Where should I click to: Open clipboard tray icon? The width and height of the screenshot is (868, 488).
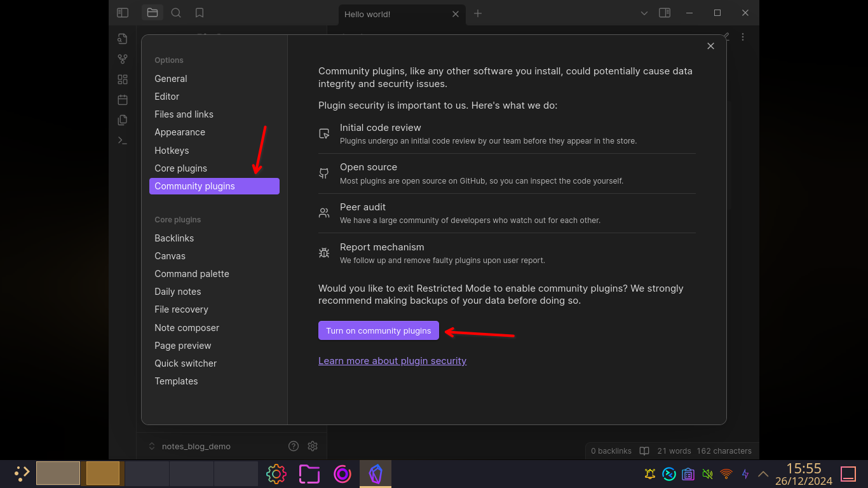click(688, 474)
